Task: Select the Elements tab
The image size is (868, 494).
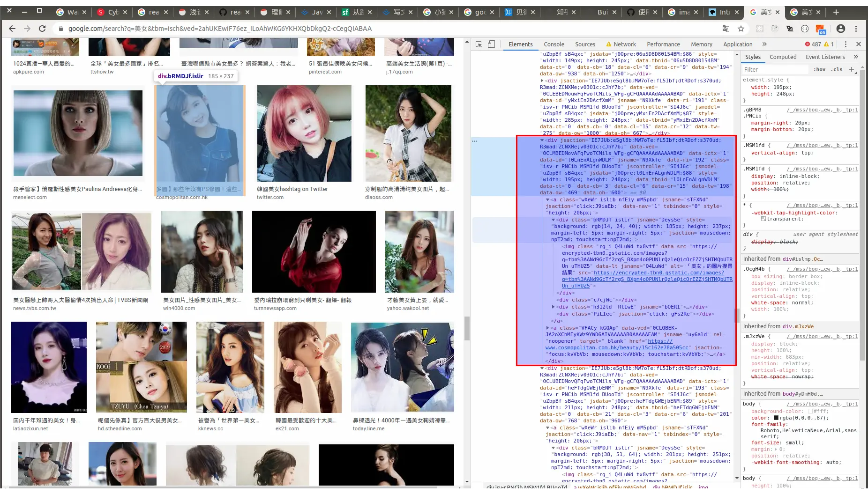Action: coord(520,44)
